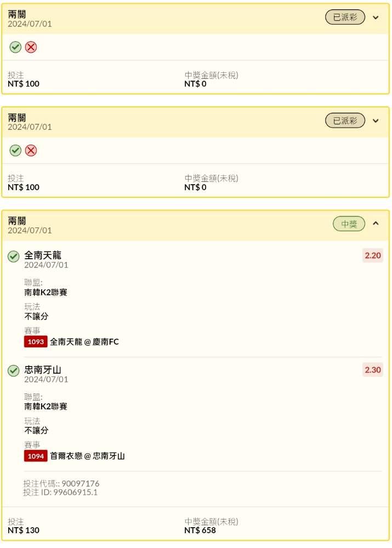Click the 2.30 odds badge

[373, 370]
